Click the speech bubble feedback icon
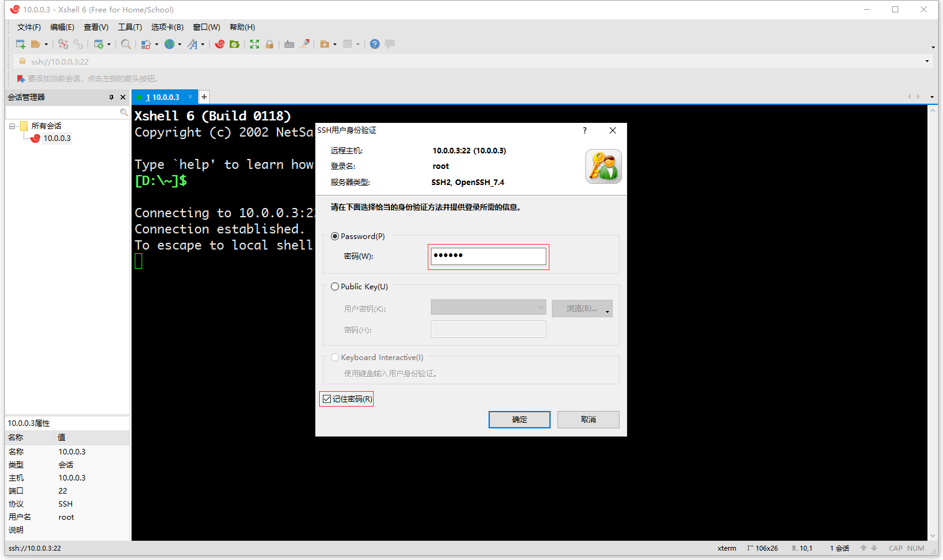943x560 pixels. (x=390, y=44)
